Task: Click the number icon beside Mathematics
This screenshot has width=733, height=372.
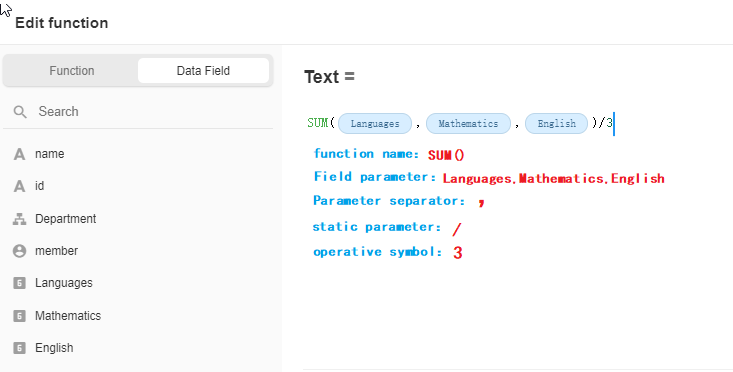Action: click(x=19, y=315)
